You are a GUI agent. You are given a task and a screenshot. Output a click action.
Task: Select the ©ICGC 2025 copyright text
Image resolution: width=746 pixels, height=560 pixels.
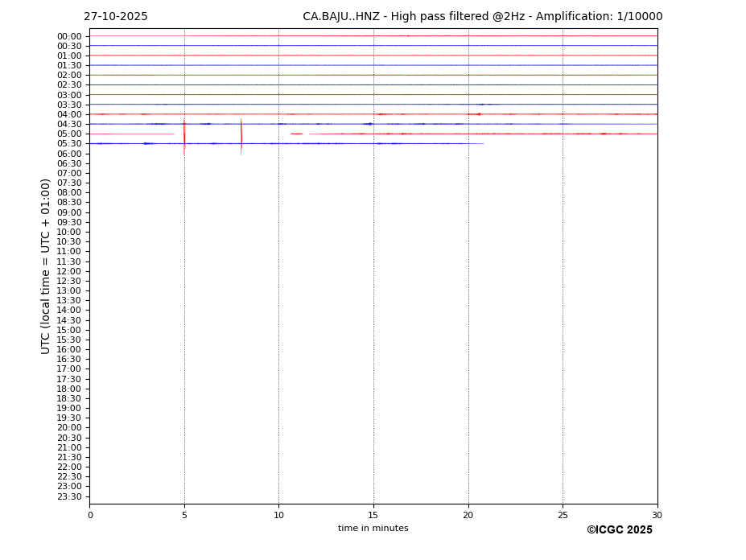pos(619,530)
